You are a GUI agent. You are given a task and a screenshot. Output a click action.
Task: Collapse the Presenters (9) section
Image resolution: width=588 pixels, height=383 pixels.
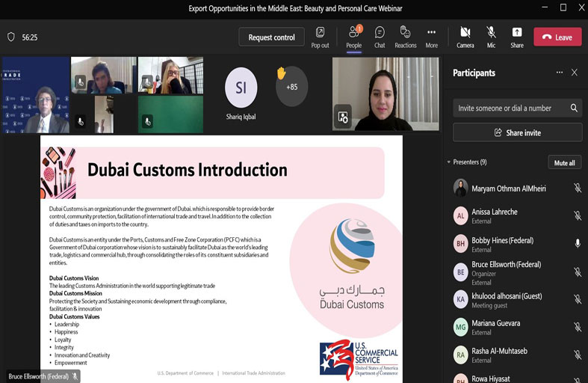(x=449, y=162)
